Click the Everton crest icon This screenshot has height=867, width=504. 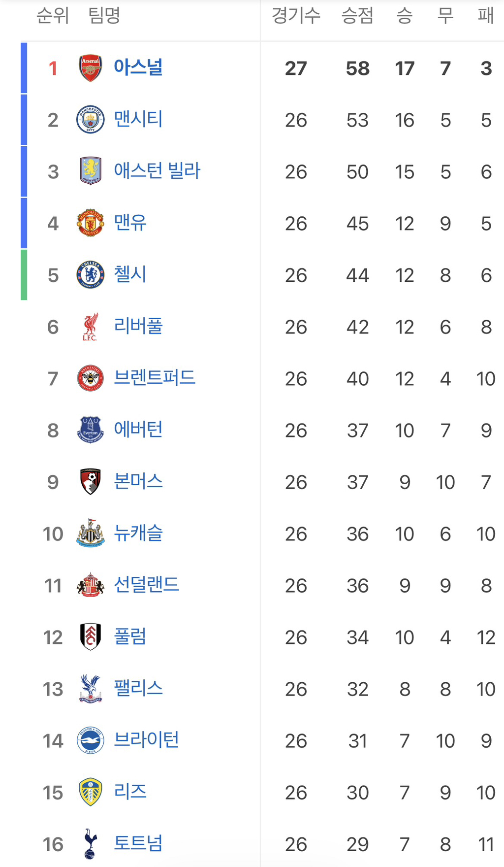[x=91, y=430]
